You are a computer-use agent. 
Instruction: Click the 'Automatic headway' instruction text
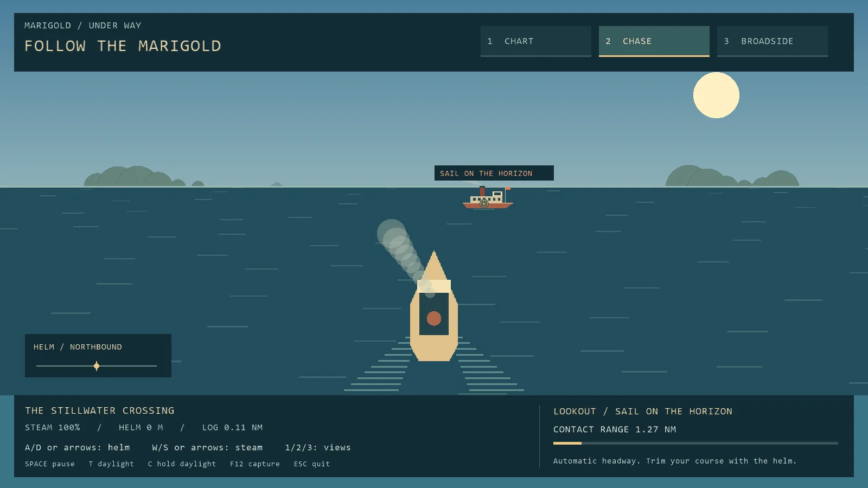pos(675,461)
